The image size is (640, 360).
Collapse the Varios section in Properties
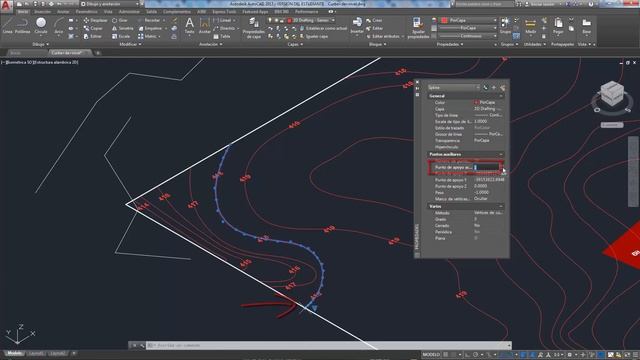coord(501,207)
